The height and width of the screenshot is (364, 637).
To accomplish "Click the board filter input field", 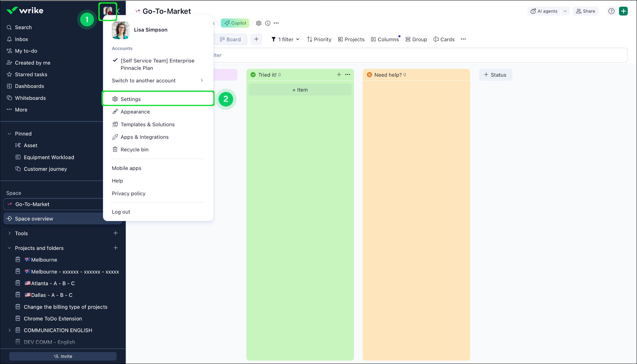I will (420, 55).
